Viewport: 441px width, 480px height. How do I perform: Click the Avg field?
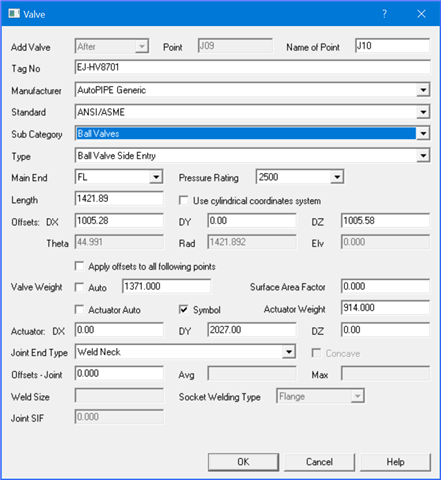click(x=252, y=373)
